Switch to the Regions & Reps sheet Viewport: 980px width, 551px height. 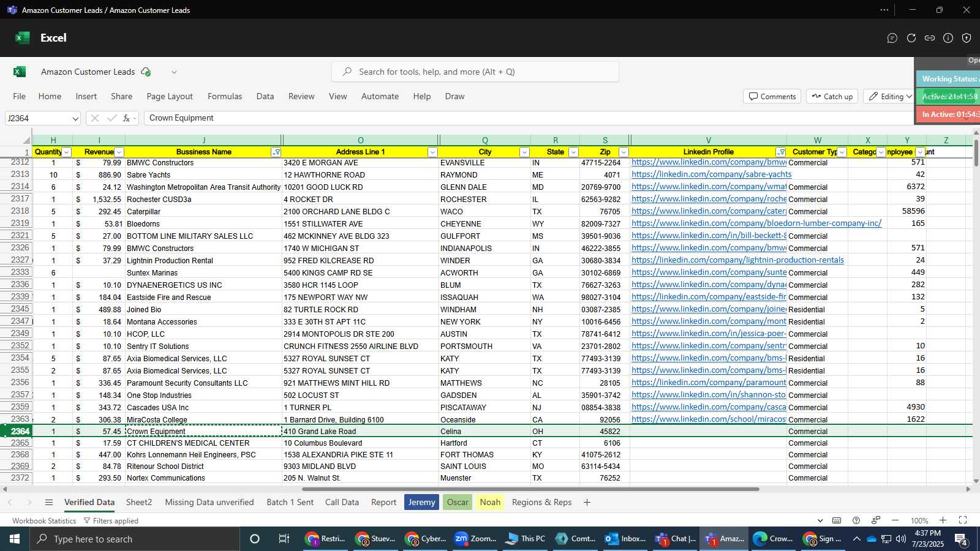pos(541,502)
